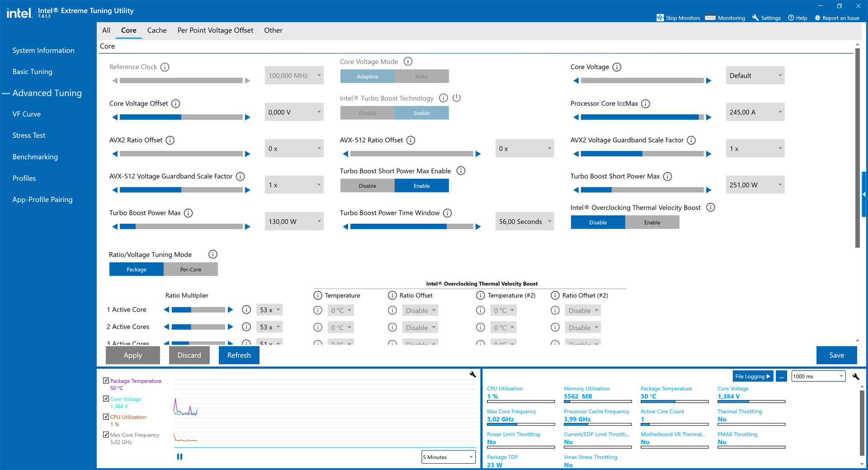Click the Turbo Boost Power Max slider

pyautogui.click(x=181, y=226)
